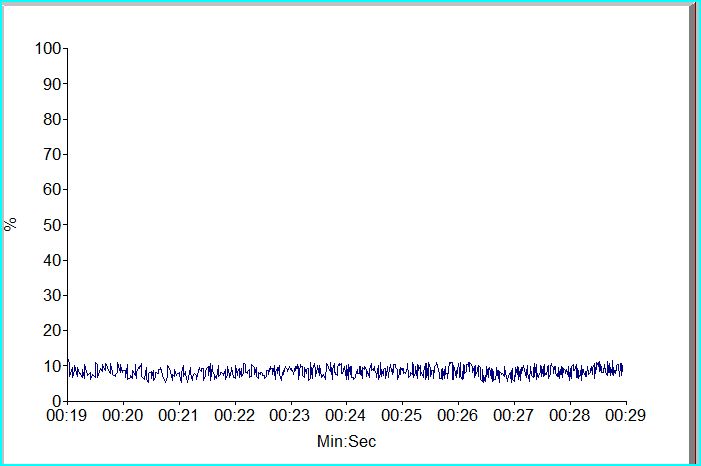Click the 00:20 time axis label
The width and height of the screenshot is (701, 466).
122,415
